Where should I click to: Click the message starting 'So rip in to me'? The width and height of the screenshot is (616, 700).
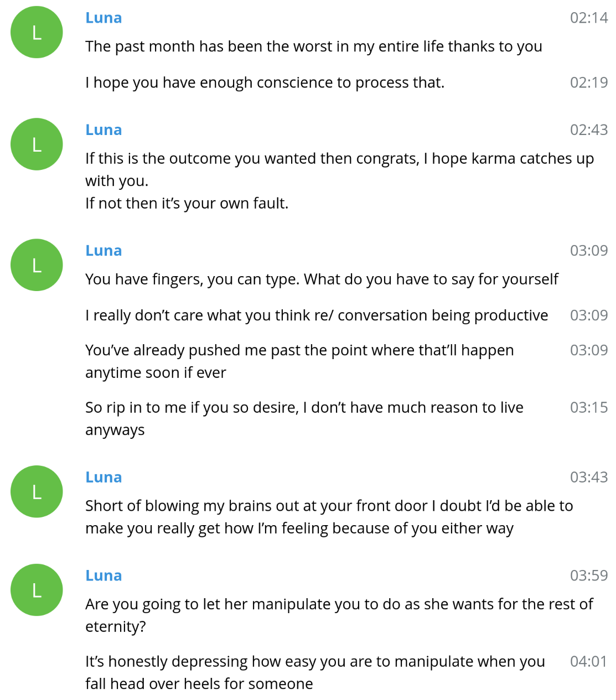click(x=304, y=418)
